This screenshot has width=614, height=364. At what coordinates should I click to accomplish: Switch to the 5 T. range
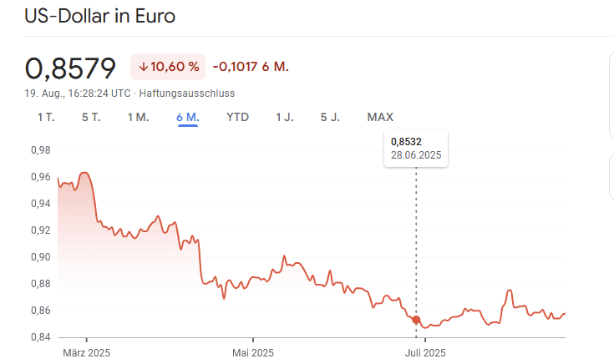91,117
